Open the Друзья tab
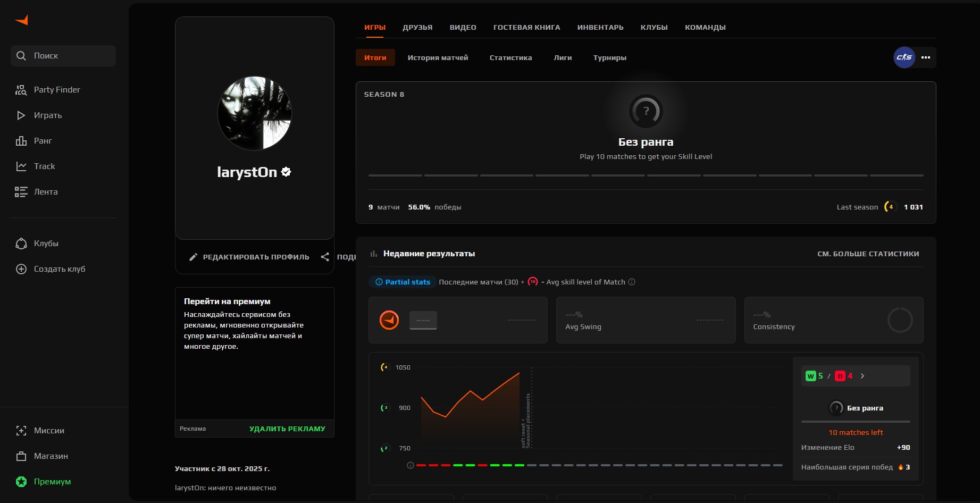Image resolution: width=980 pixels, height=503 pixels. [417, 27]
